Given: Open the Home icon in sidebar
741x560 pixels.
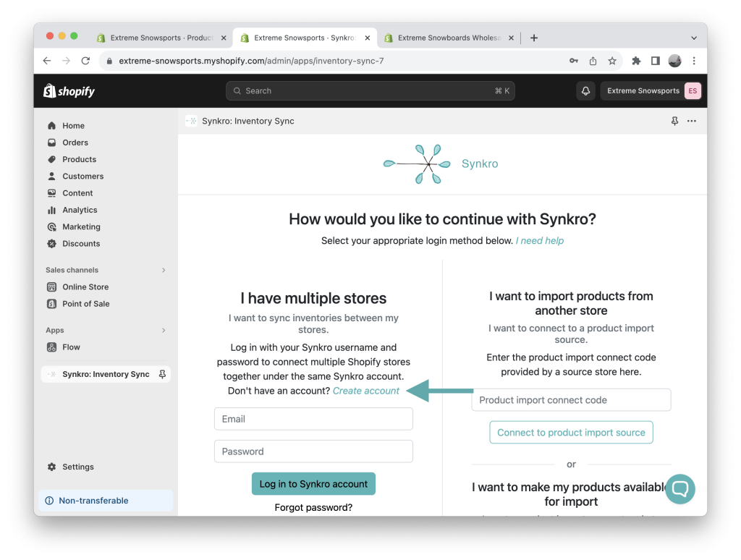Looking at the screenshot, I should click(x=51, y=126).
